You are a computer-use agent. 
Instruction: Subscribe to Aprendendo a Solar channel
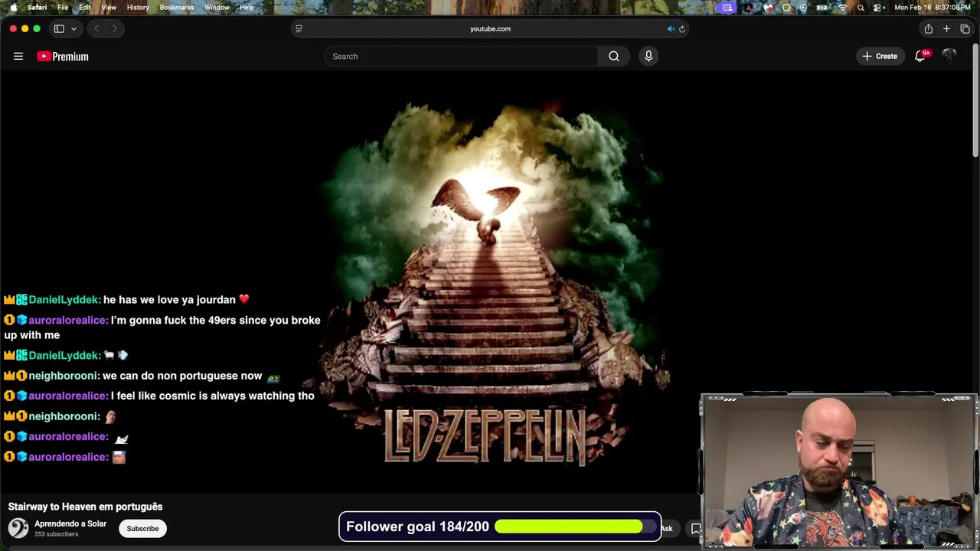click(142, 528)
